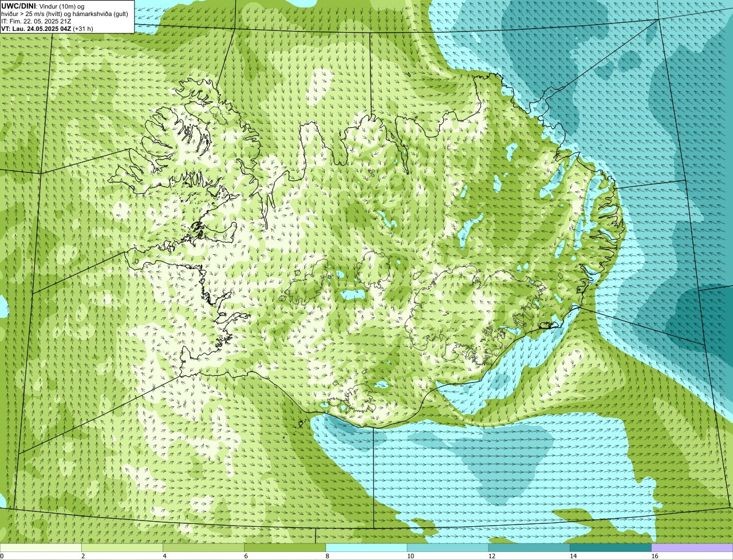Click the legend scale label '14'
The image size is (733, 560).
click(x=573, y=556)
